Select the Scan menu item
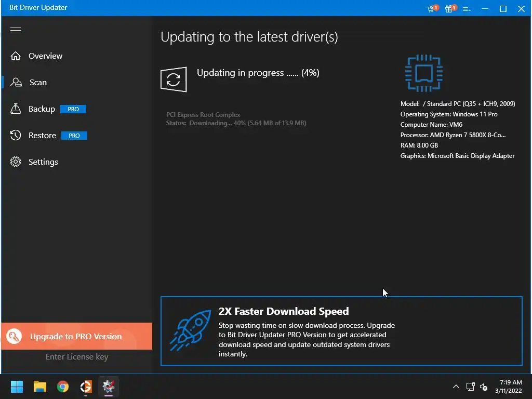Image resolution: width=532 pixels, height=399 pixels. [x=38, y=83]
